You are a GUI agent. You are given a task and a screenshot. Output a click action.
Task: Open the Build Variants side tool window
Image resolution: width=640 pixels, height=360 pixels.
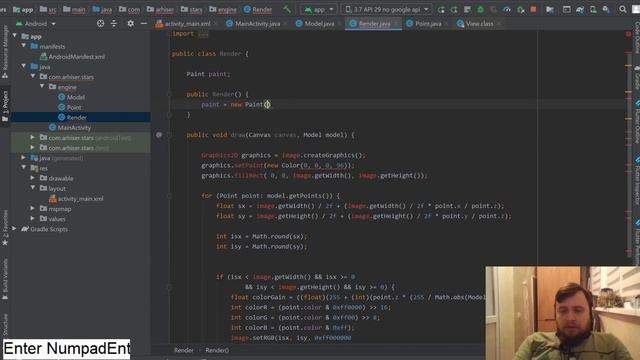(5, 280)
